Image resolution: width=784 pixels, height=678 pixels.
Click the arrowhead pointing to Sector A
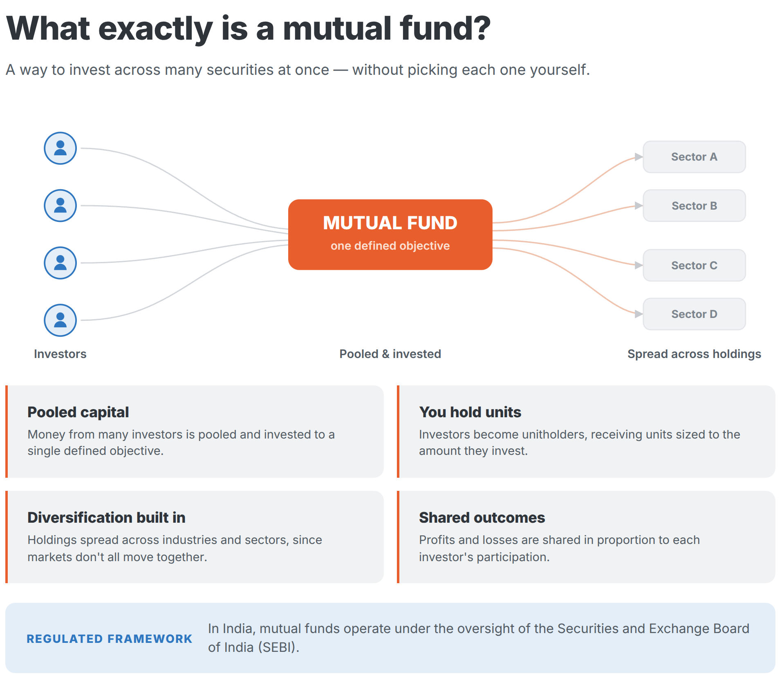tap(638, 157)
